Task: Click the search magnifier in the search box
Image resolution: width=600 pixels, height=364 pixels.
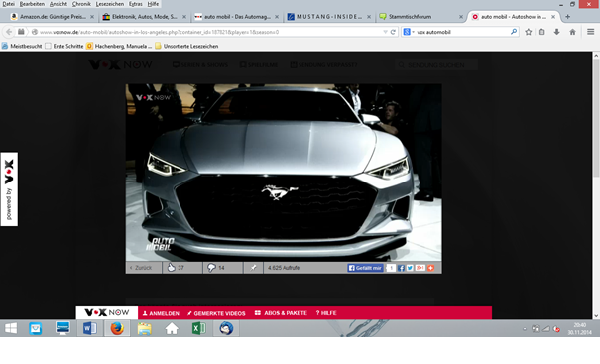Action: click(514, 32)
